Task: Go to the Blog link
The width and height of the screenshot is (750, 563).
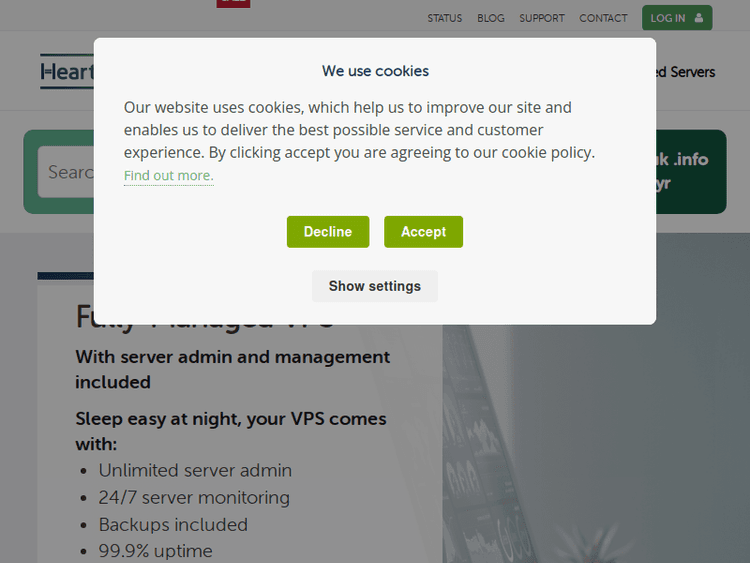Action: [491, 18]
